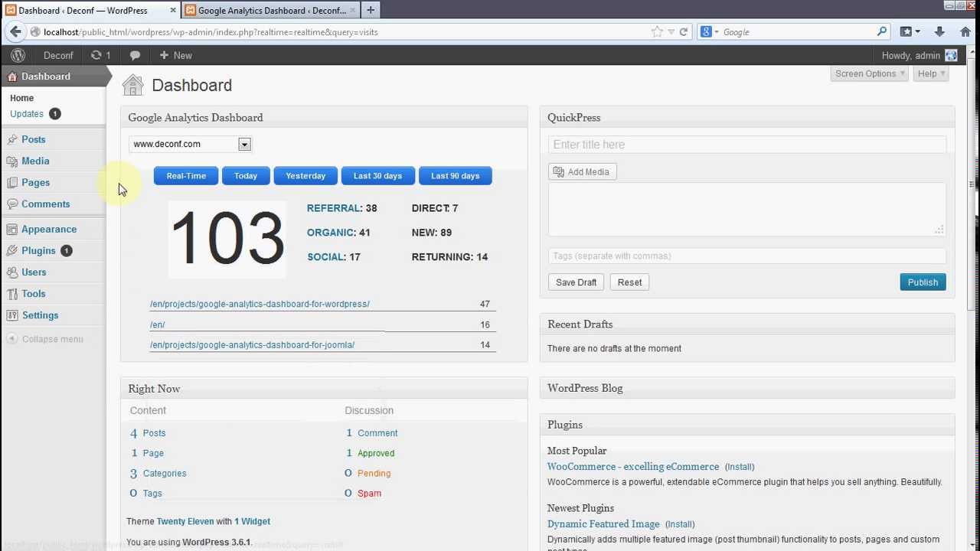Screen dimensions: 980x551
Task: Click the pushpin icon beside Posts
Action: point(12,139)
